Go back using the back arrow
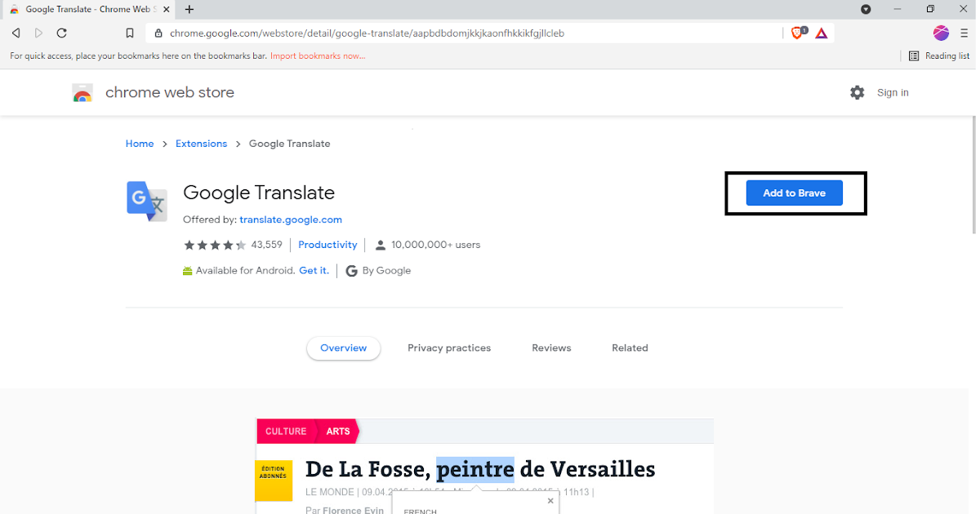Screen dimensions: 980x514 click(16, 33)
